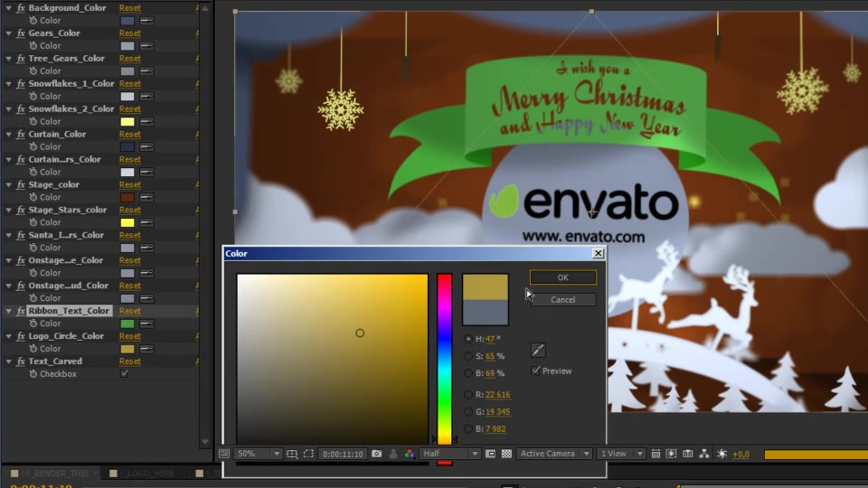The height and width of the screenshot is (488, 868).
Task: Select the Santa_I...rs_Color effect name
Action: pos(66,235)
